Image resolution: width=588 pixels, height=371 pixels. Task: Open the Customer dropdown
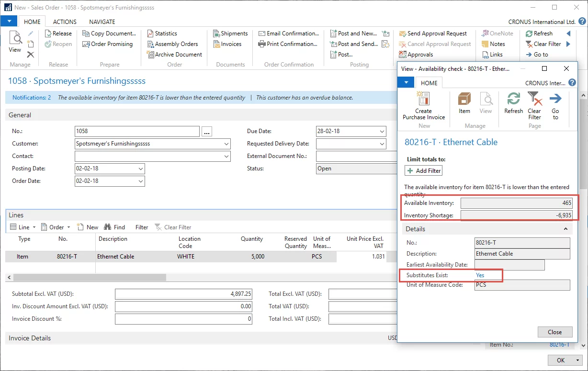click(226, 144)
